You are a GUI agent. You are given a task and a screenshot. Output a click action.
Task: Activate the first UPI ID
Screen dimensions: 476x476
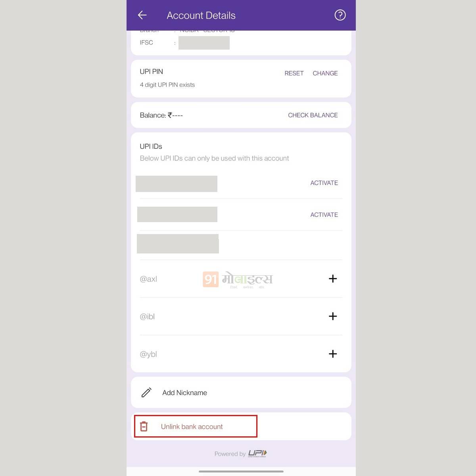[324, 183]
